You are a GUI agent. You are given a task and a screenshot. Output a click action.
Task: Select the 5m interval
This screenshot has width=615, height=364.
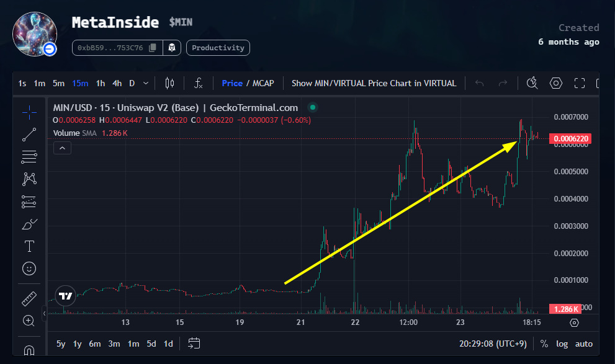58,83
